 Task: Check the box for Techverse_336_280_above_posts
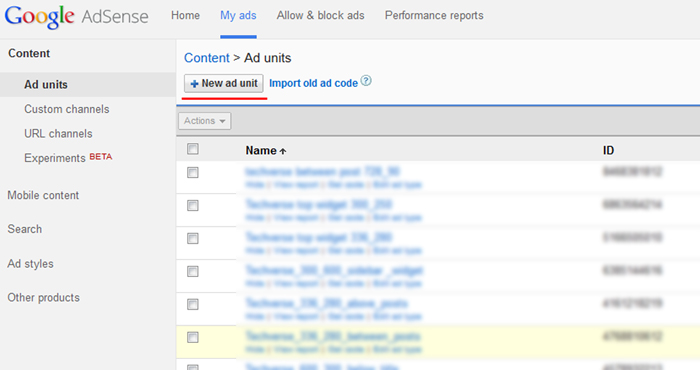(x=192, y=305)
